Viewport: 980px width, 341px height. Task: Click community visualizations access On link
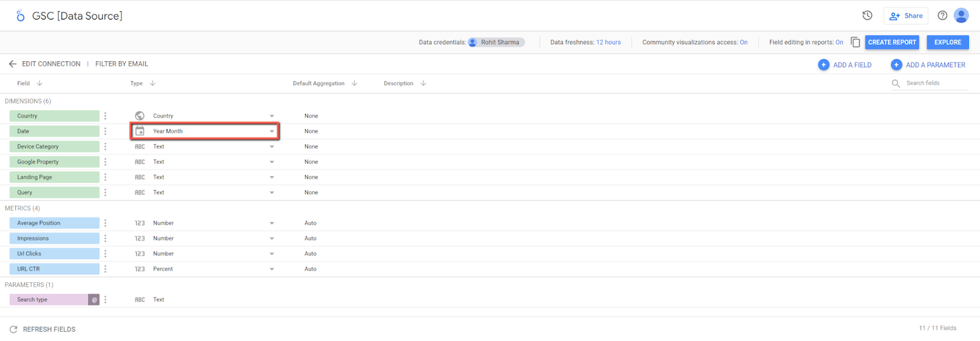744,42
